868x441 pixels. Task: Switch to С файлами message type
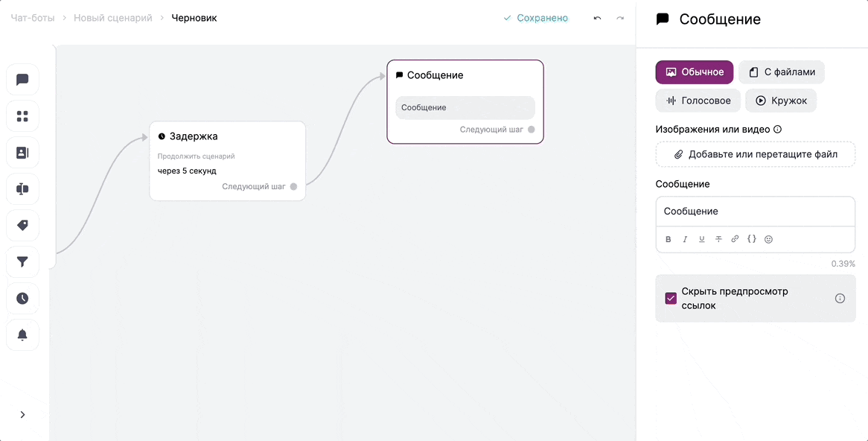click(782, 72)
